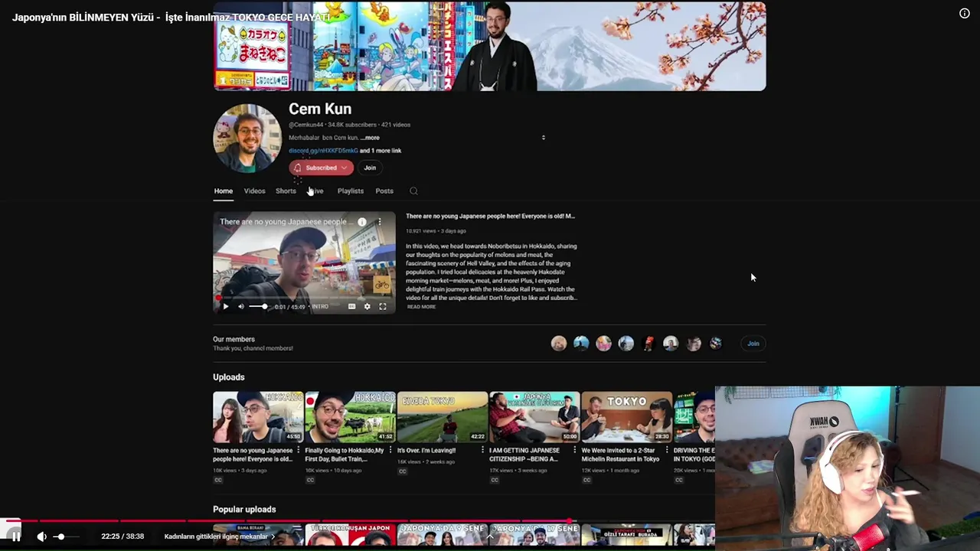Expand channel description with '...more'
The width and height of the screenshot is (980, 551).
click(x=370, y=138)
